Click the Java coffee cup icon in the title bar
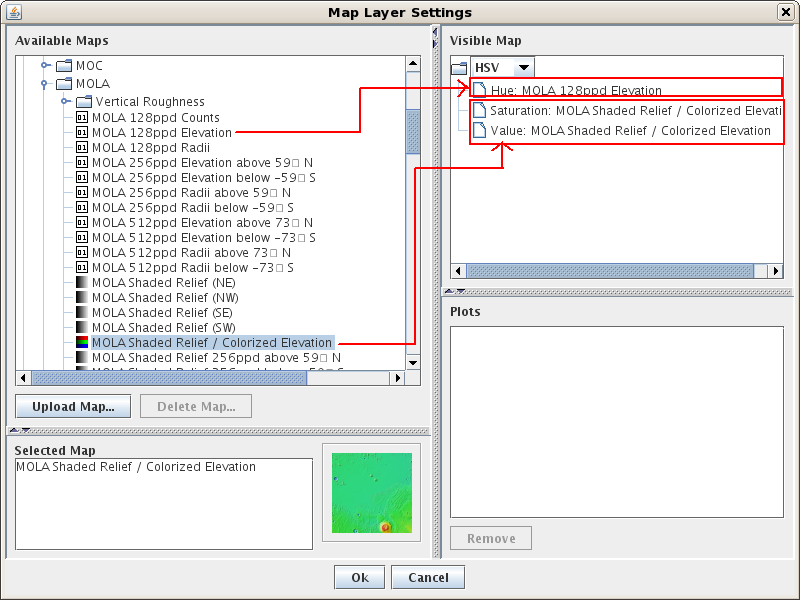Screen dimensions: 800x600 click(x=14, y=12)
